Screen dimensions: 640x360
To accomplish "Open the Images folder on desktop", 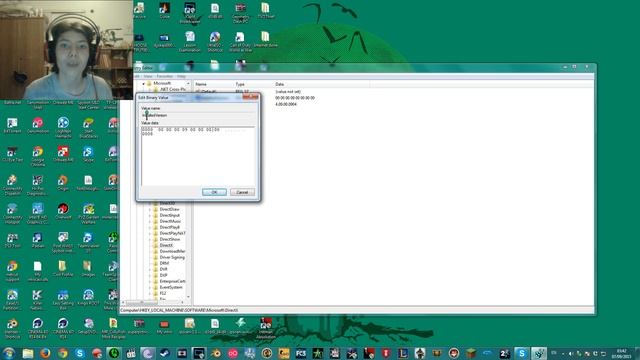I will [x=87, y=269].
